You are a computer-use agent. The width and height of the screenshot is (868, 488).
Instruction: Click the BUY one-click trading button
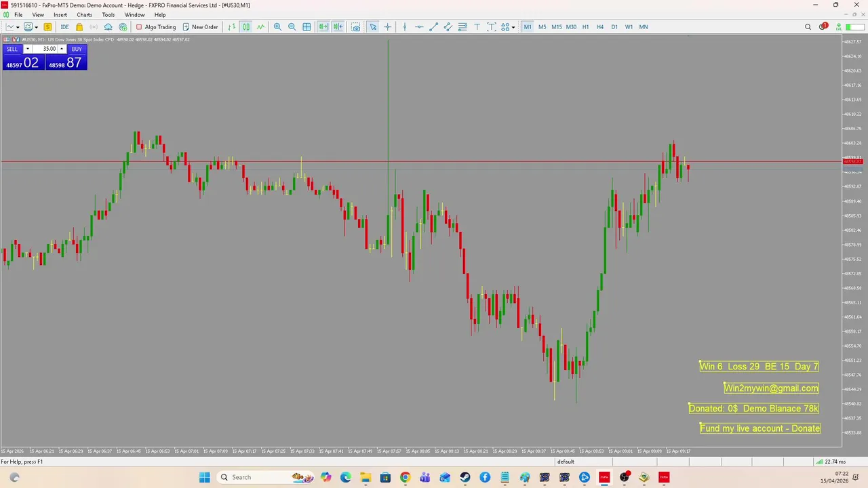point(77,49)
